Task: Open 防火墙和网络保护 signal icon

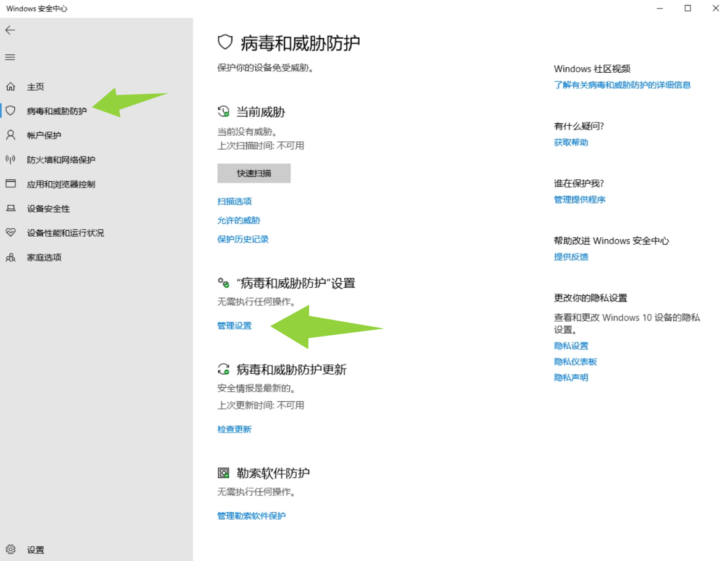Action: pyautogui.click(x=10, y=160)
